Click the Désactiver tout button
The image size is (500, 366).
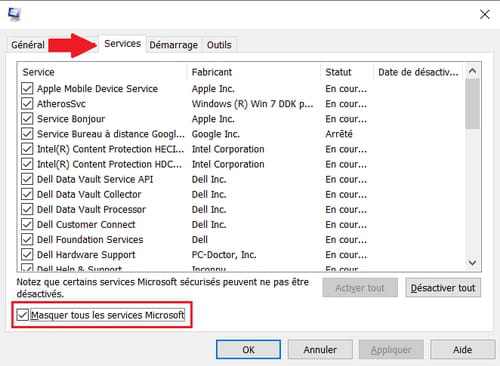coord(443,288)
